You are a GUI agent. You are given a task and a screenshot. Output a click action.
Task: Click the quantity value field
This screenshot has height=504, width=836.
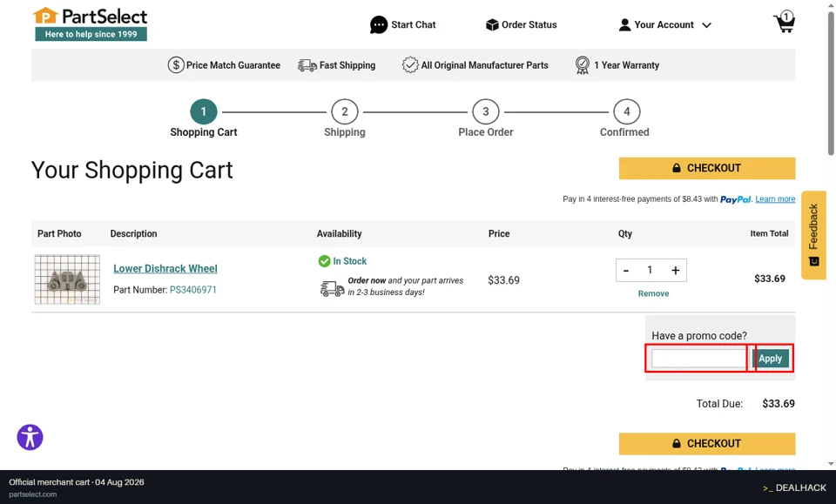click(650, 270)
